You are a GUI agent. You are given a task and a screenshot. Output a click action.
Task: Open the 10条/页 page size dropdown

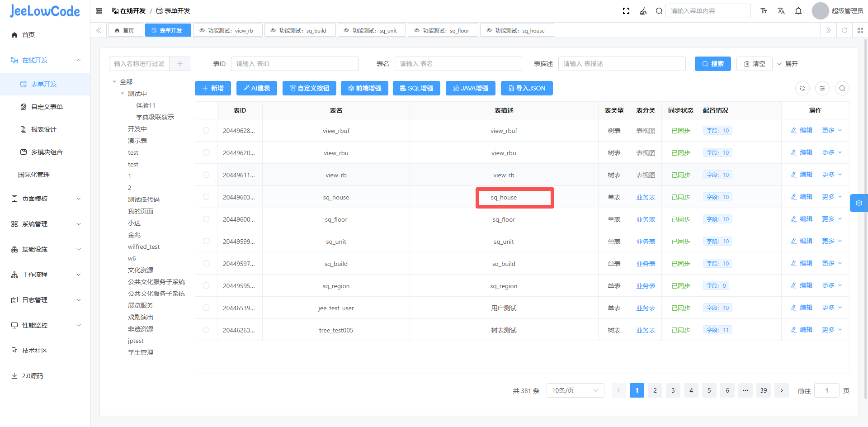[575, 390]
